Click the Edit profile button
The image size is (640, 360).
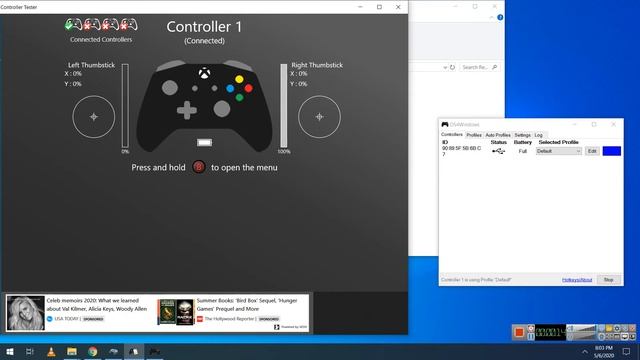pos(592,151)
